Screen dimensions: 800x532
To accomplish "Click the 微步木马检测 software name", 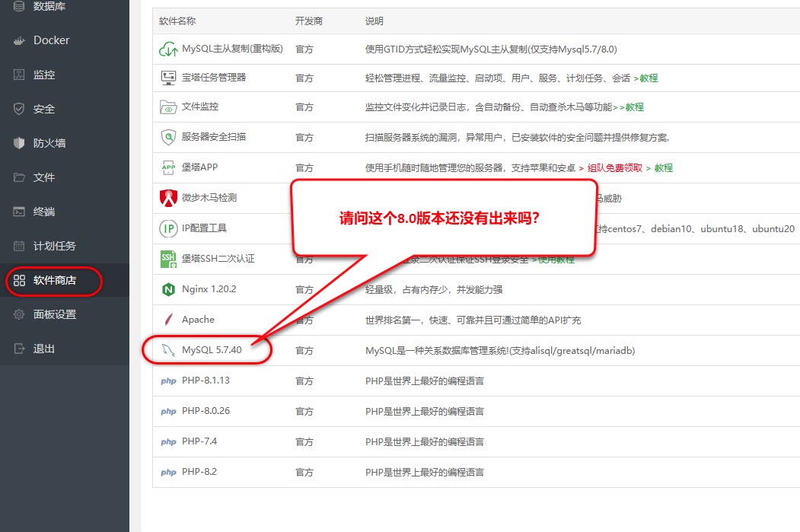I will [x=209, y=198].
